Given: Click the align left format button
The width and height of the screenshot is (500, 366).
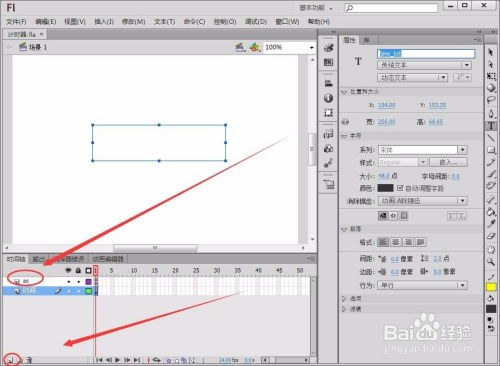Looking at the screenshot, I should 383,242.
